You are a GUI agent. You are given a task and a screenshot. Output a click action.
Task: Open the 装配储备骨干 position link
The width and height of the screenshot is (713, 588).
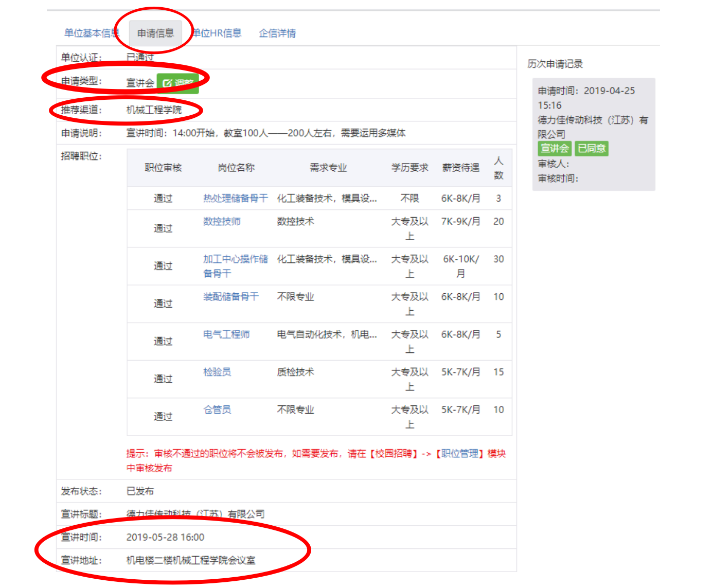click(230, 297)
